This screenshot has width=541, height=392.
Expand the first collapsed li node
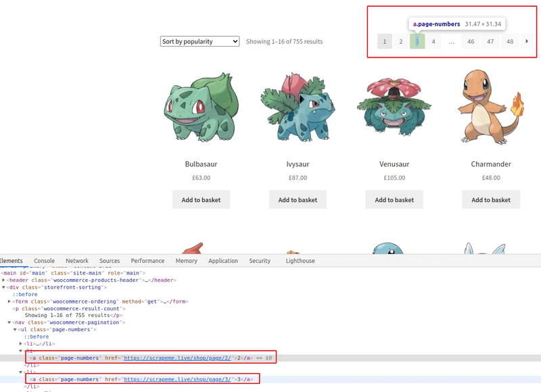(21, 344)
